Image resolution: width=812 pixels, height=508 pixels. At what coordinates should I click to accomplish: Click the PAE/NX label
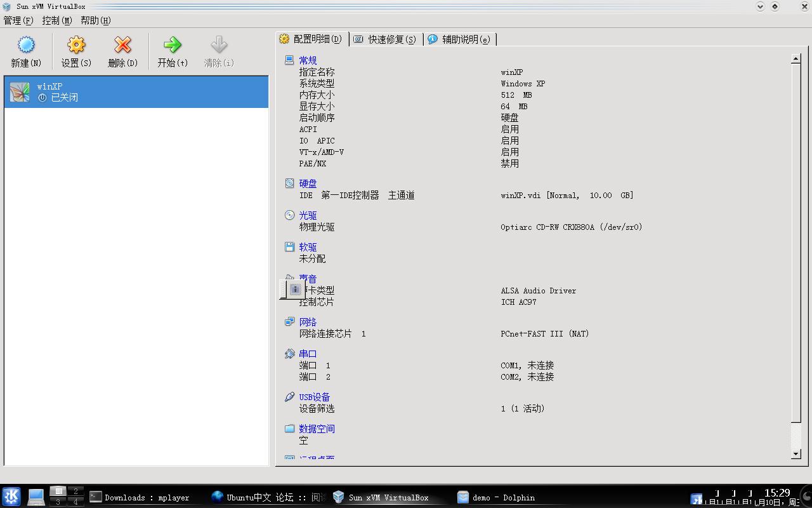(x=313, y=163)
